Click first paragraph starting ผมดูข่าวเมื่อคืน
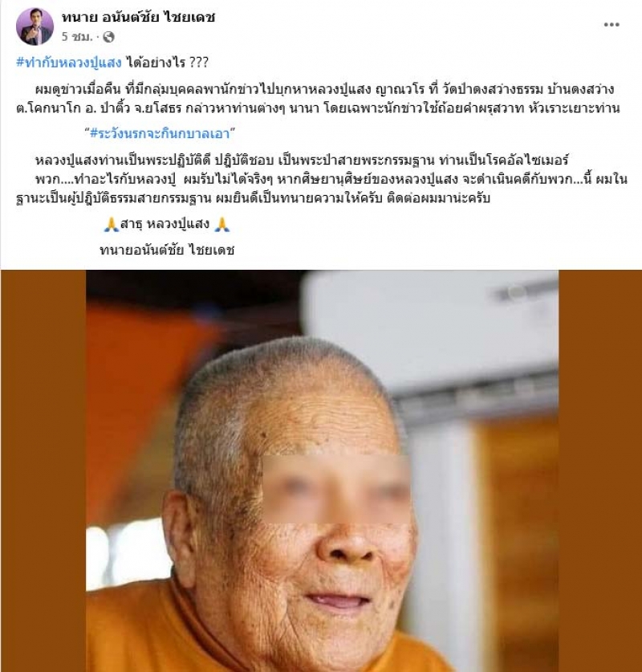Screen dimensions: 642x672 (x=318, y=99)
